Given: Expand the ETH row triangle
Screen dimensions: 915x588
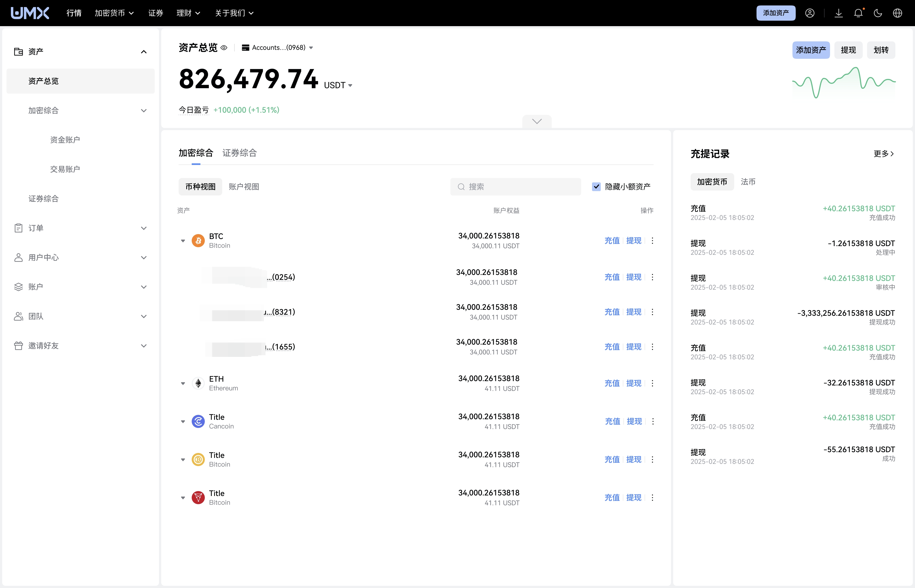Looking at the screenshot, I should pyautogui.click(x=183, y=383).
